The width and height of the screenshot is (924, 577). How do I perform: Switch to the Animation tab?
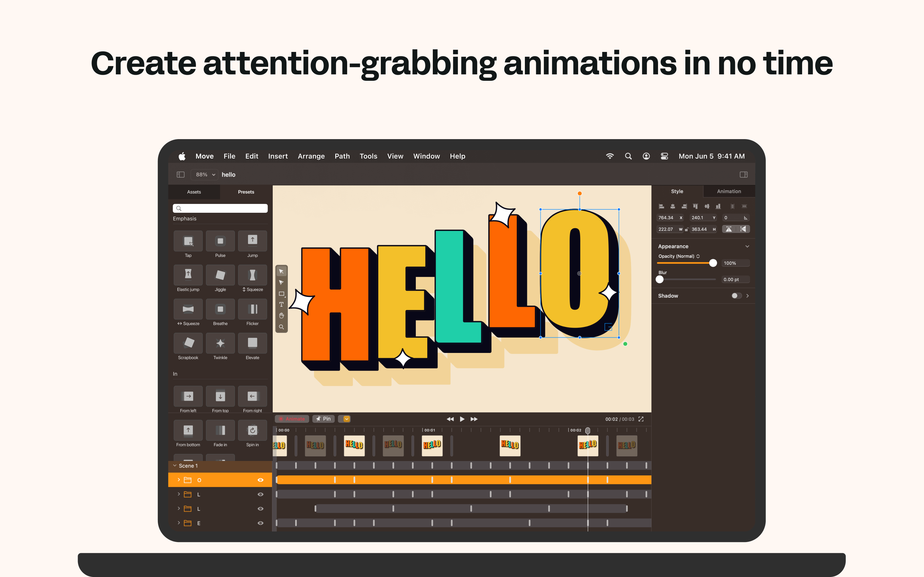(x=729, y=192)
